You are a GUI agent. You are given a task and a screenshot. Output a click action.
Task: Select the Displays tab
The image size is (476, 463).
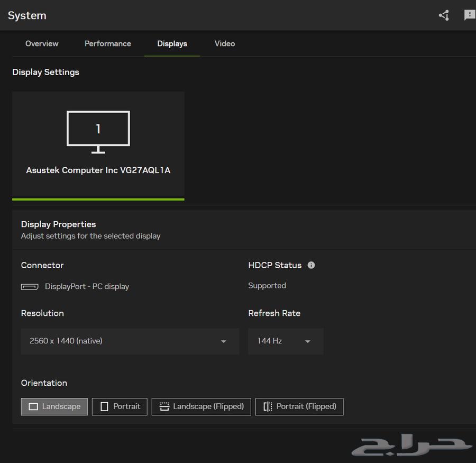point(172,44)
